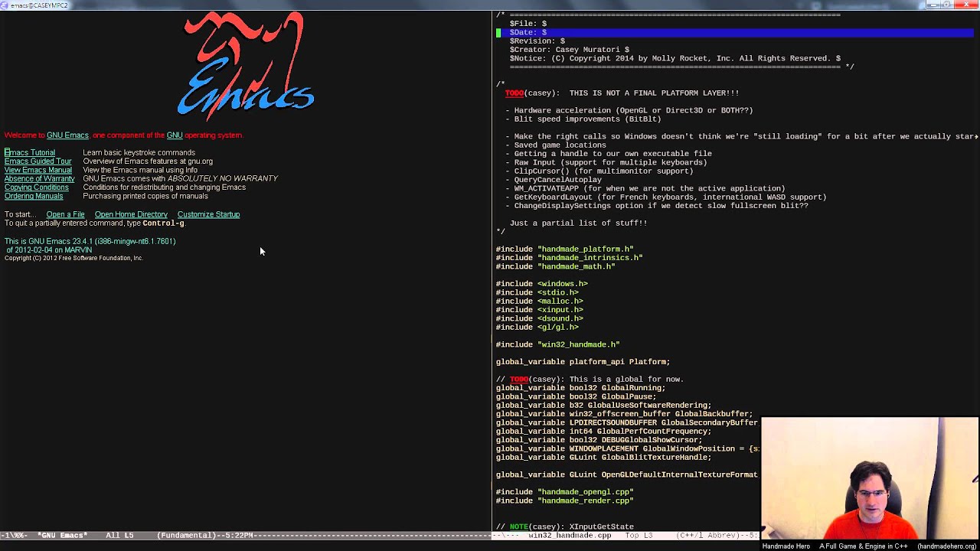This screenshot has height=551, width=980.
Task: Click the View Emacs Manual link
Action: click(38, 170)
